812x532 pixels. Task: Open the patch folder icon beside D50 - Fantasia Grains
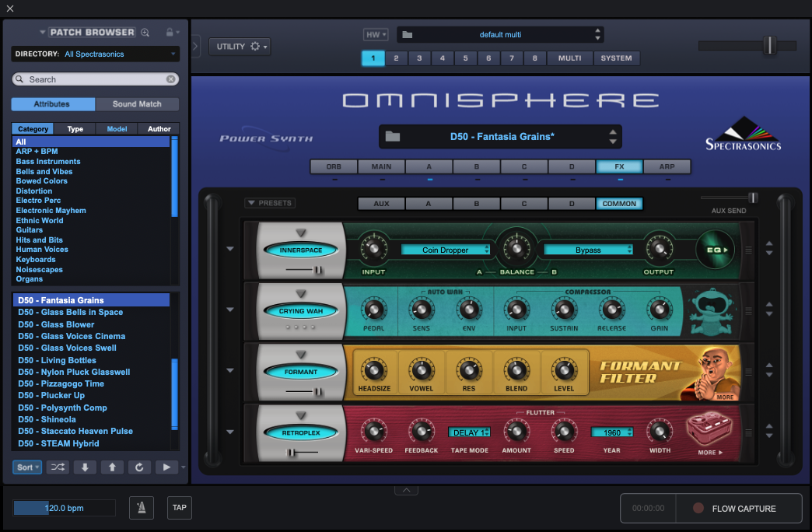tap(393, 136)
